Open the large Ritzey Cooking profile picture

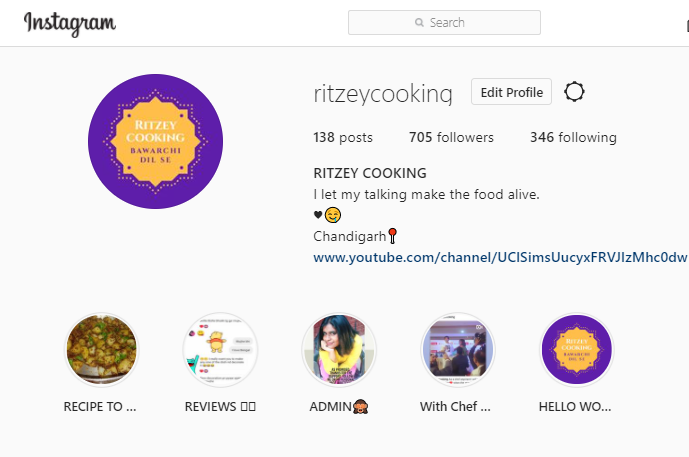coord(156,141)
